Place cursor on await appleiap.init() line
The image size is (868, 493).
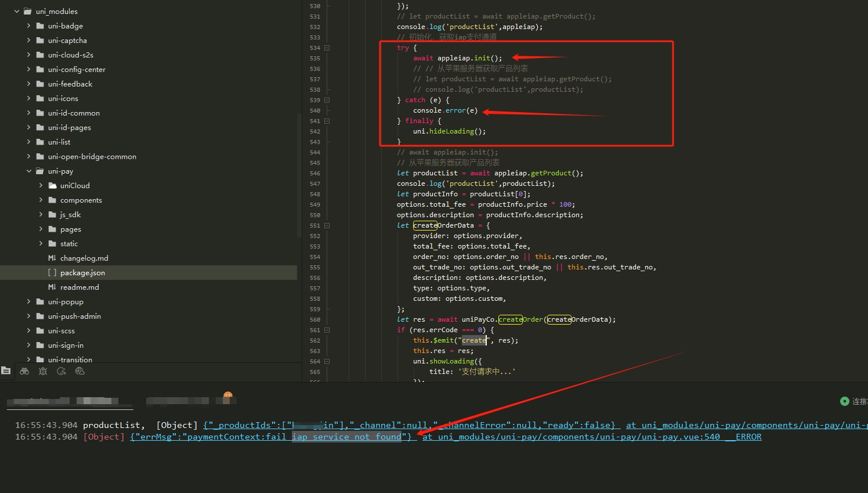coord(458,58)
